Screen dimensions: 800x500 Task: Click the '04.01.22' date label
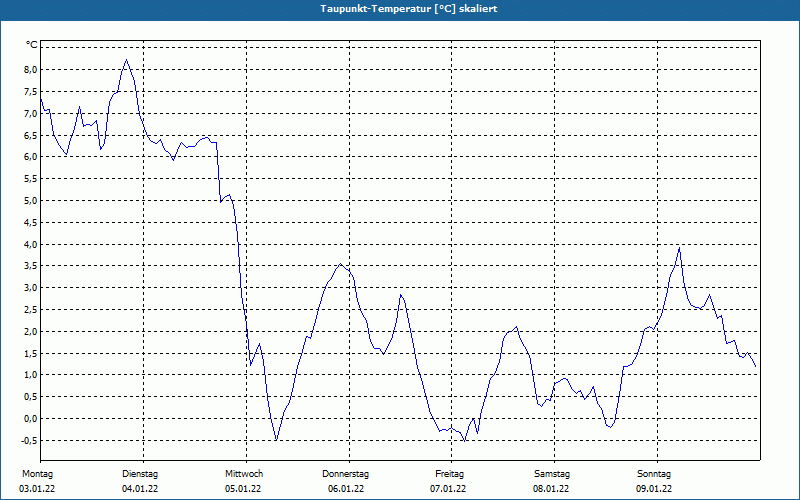[x=140, y=489]
